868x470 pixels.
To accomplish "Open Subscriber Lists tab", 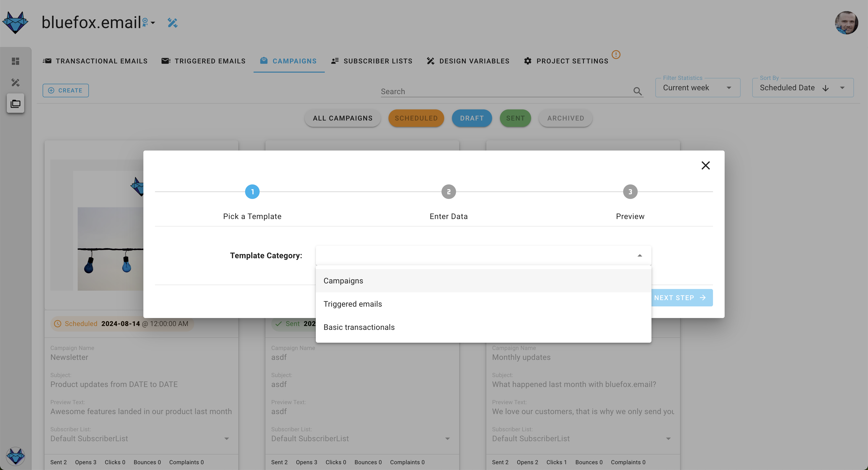I will tap(372, 61).
